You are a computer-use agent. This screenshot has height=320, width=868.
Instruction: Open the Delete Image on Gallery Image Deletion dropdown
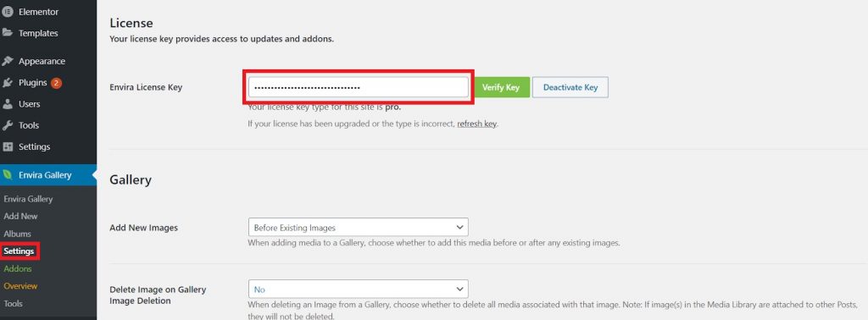pos(359,289)
